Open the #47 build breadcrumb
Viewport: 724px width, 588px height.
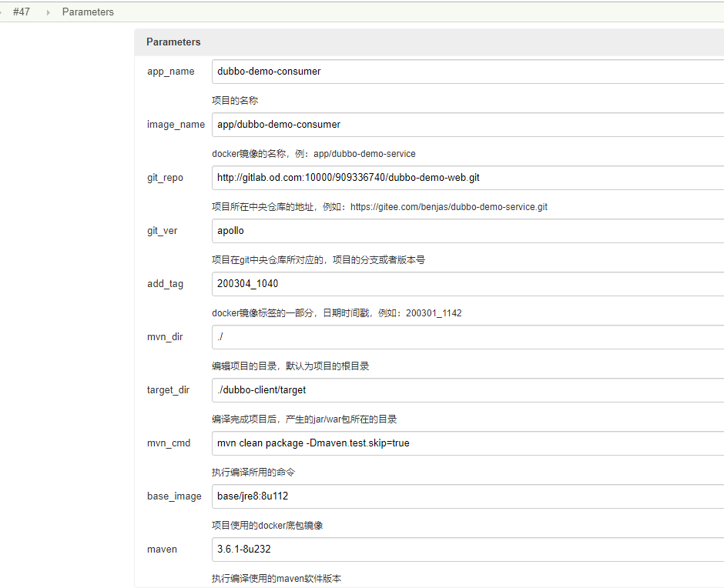click(22, 12)
